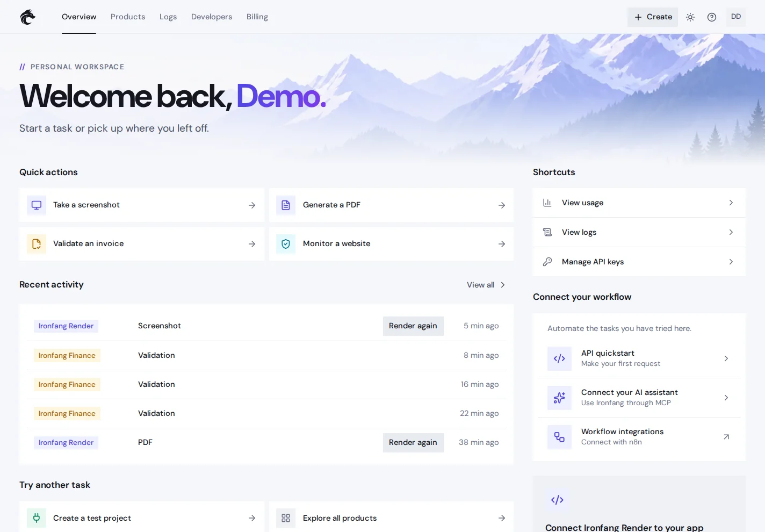Open the DD user avatar menu
This screenshot has height=532, width=765.
[736, 17]
